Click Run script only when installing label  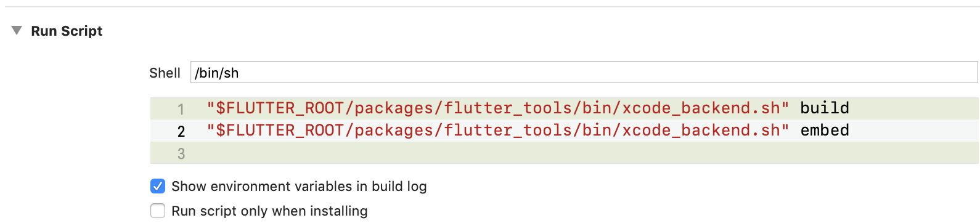coord(269,211)
